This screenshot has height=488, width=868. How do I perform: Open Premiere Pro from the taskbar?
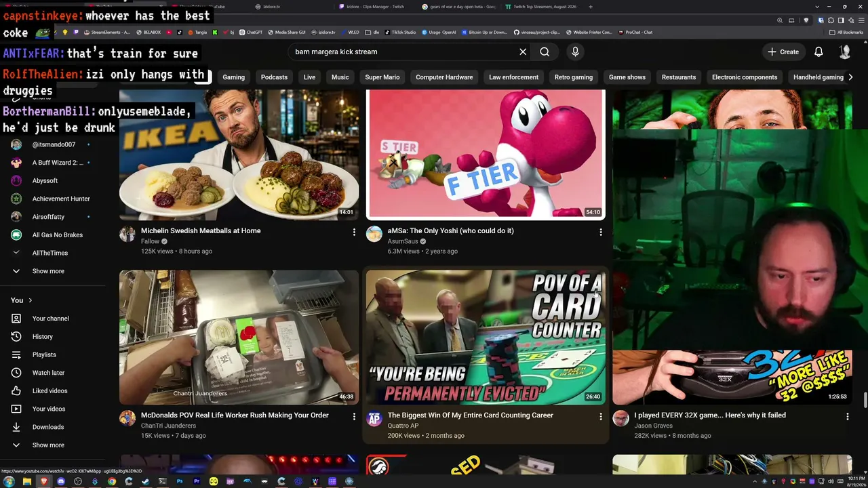pyautogui.click(x=197, y=481)
